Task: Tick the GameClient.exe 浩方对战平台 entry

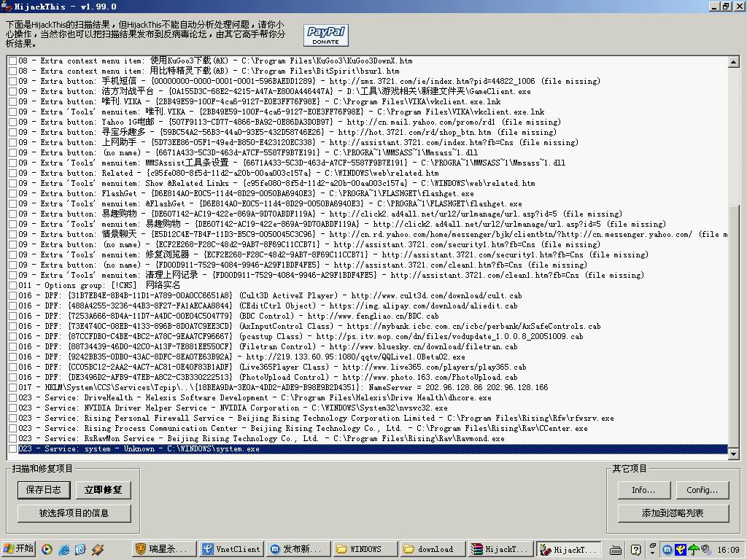Action: [13, 91]
